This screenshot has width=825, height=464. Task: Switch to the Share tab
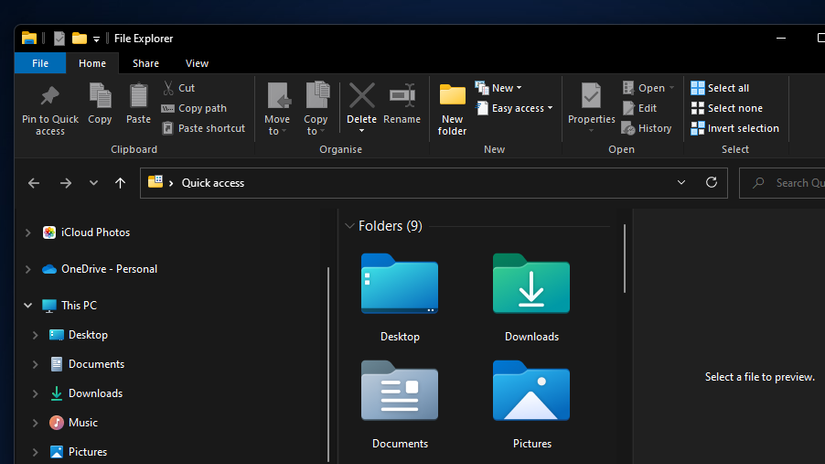tap(146, 63)
